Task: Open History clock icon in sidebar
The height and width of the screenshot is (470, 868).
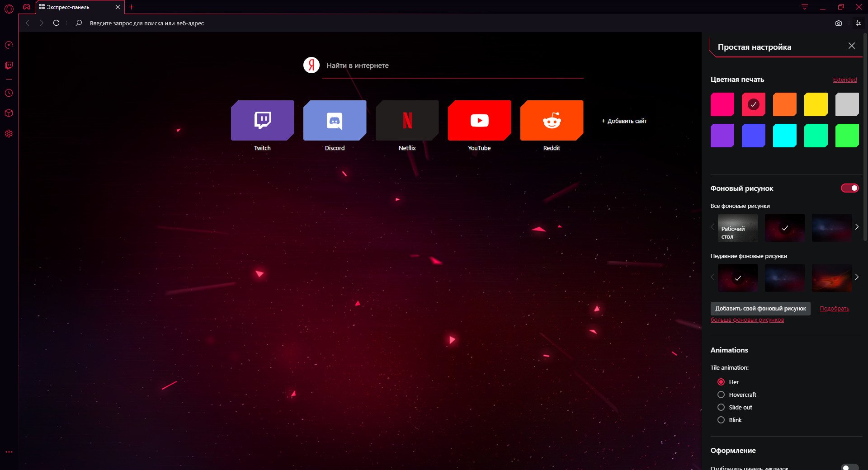Action: pyautogui.click(x=9, y=93)
